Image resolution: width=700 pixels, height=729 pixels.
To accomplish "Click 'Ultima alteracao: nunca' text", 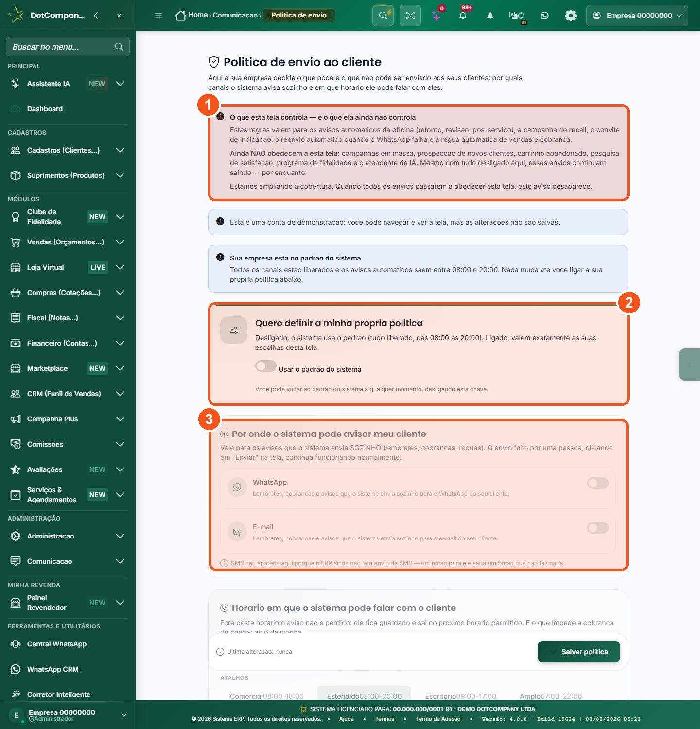I will (260, 652).
